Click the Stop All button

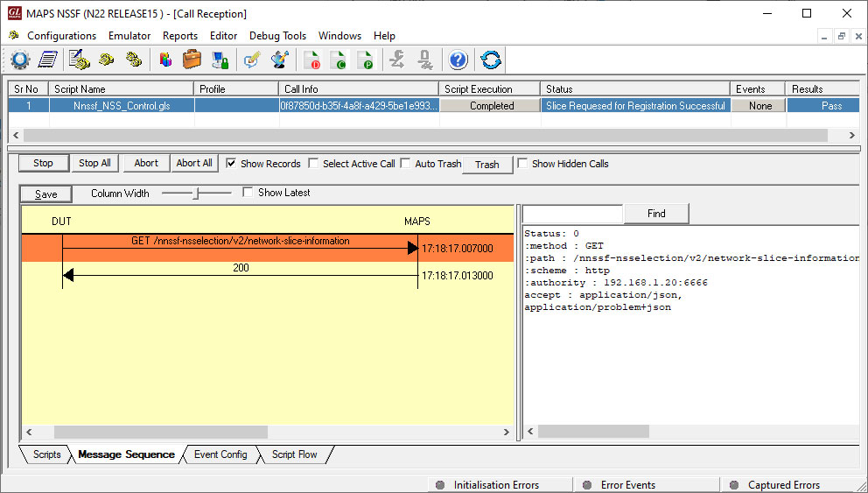94,163
